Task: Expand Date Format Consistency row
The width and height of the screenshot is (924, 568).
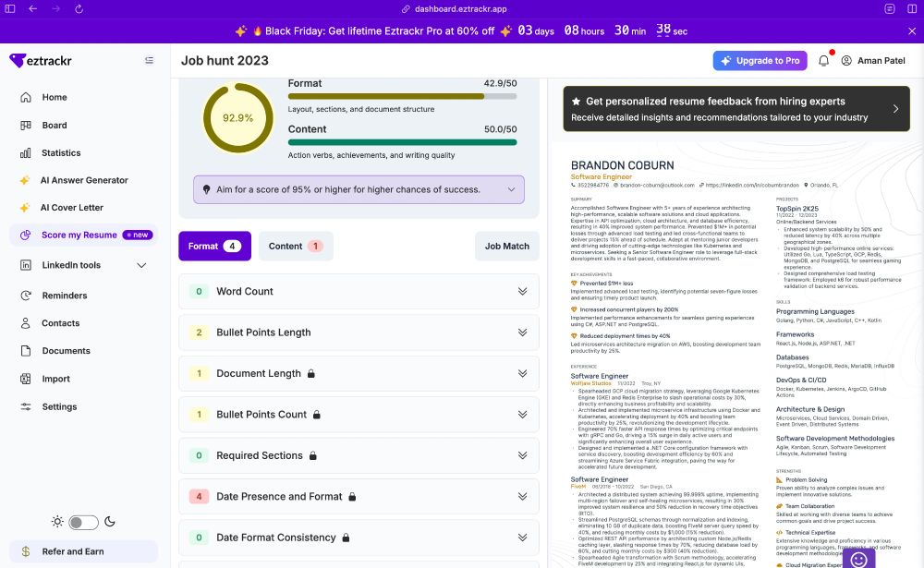Action: pyautogui.click(x=359, y=538)
